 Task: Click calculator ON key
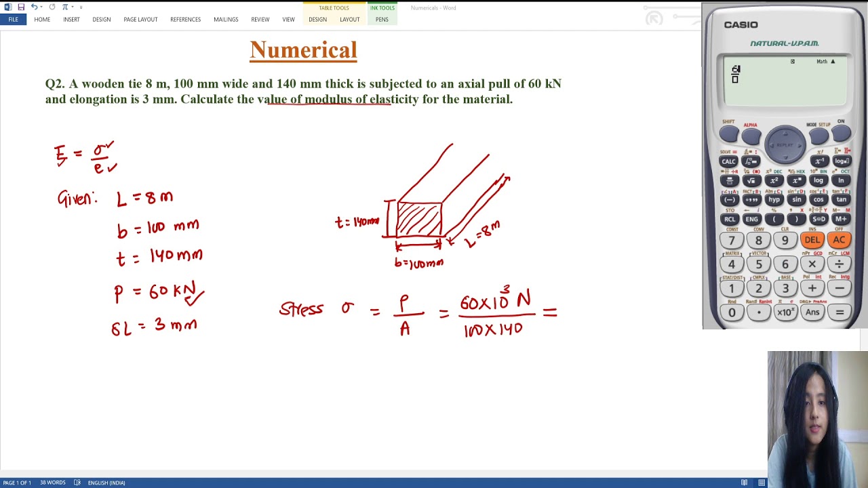pyautogui.click(x=841, y=134)
